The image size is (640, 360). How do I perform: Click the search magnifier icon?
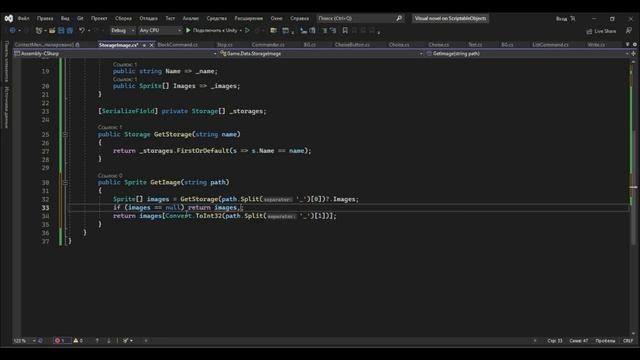(399, 18)
